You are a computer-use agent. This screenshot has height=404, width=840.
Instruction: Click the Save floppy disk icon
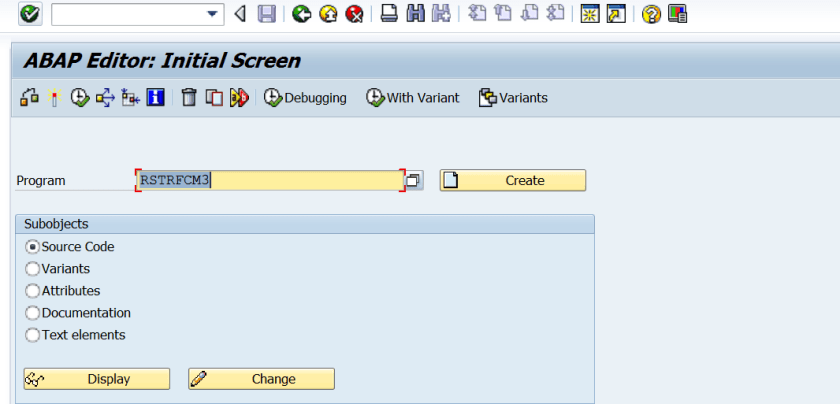(x=266, y=14)
